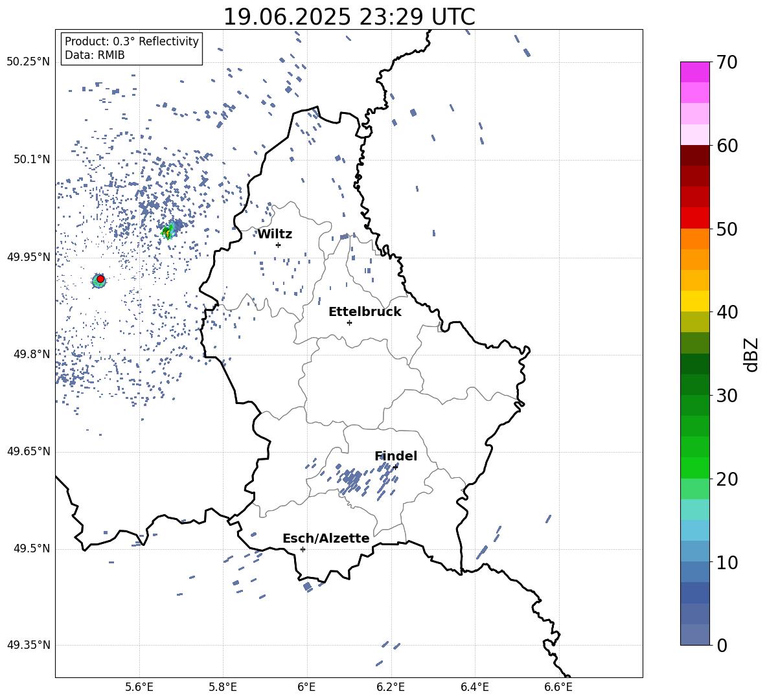Click the 49.35°N latitude tick label
Screen dimensions: 767x700
[x=29, y=645]
